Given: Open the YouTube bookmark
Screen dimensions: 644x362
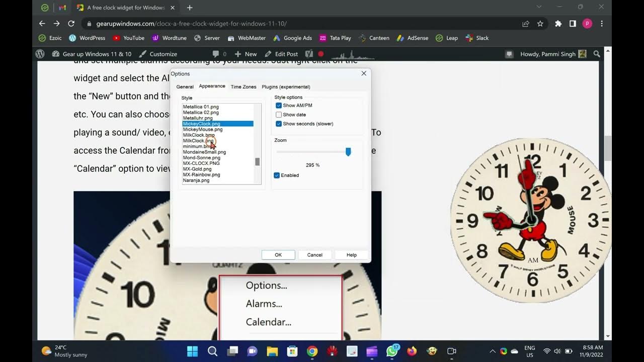Looking at the screenshot, I should pyautogui.click(x=129, y=38).
